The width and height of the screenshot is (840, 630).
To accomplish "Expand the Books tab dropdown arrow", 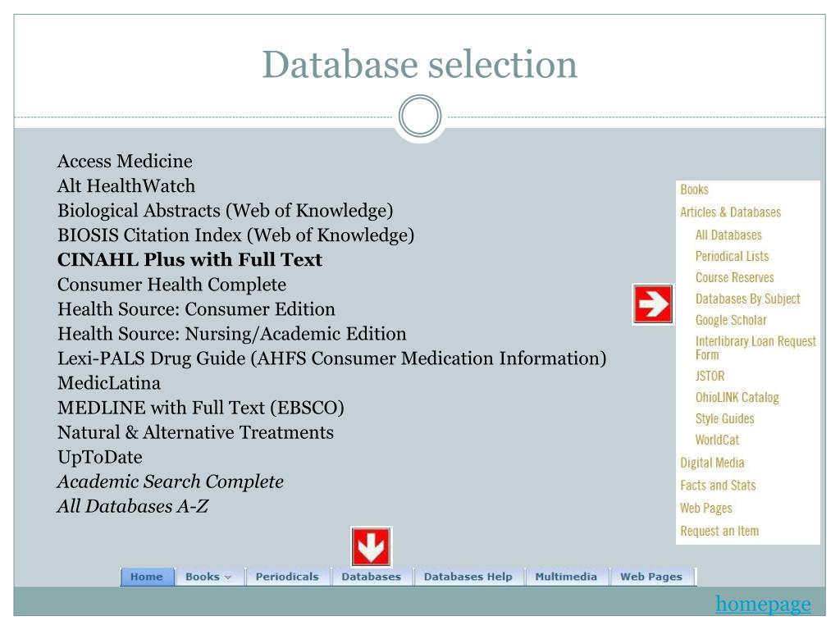I will [x=228, y=577].
